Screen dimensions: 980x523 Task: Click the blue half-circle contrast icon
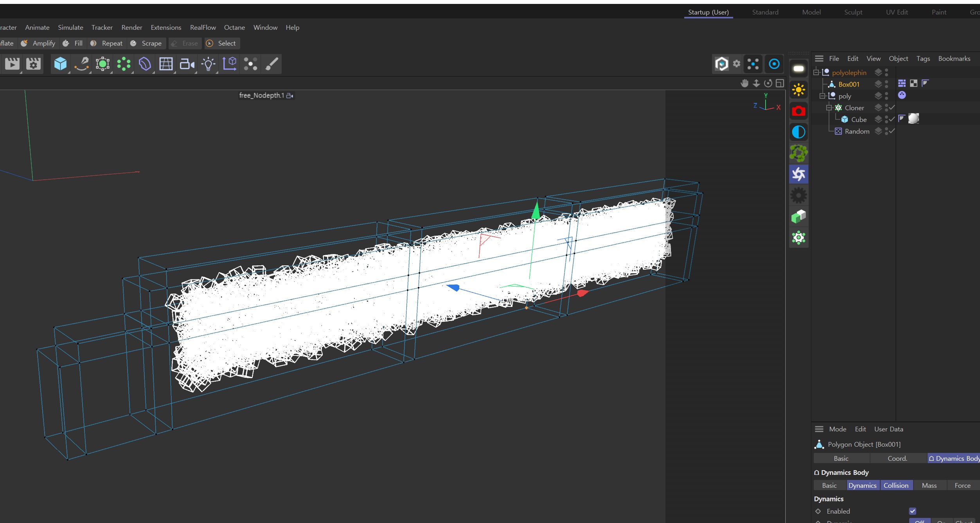click(x=798, y=132)
